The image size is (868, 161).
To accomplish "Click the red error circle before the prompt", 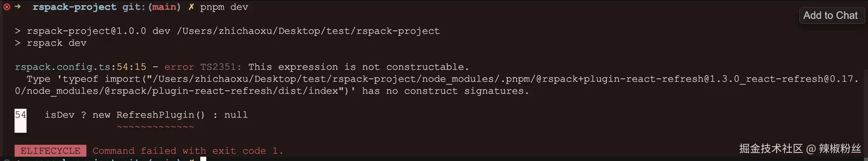I will click(7, 7).
